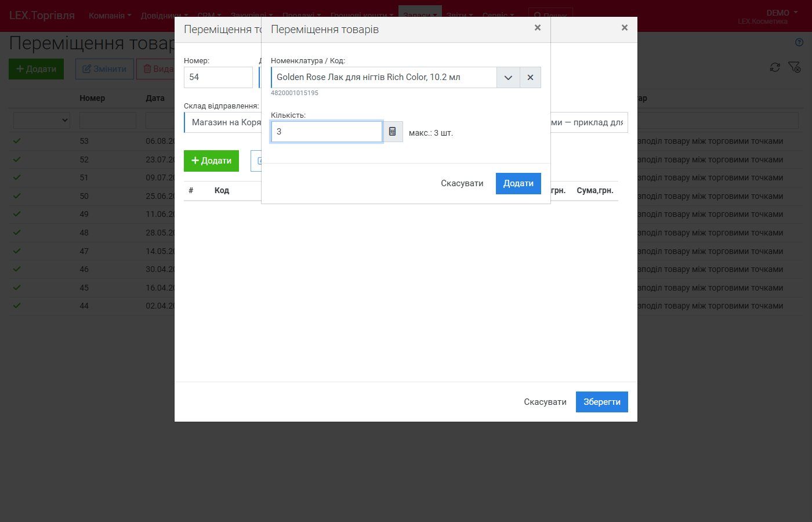812x522 pixels.
Task: Click the check mark icon for row 48
Action: 17,233
